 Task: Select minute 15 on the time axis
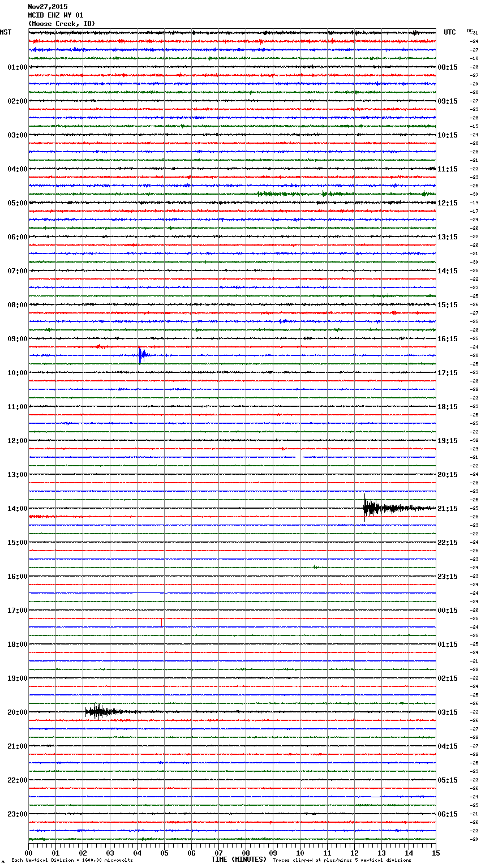436,853
